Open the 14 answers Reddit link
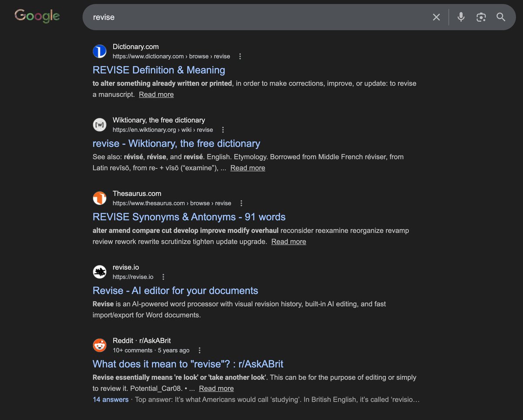 click(x=110, y=399)
